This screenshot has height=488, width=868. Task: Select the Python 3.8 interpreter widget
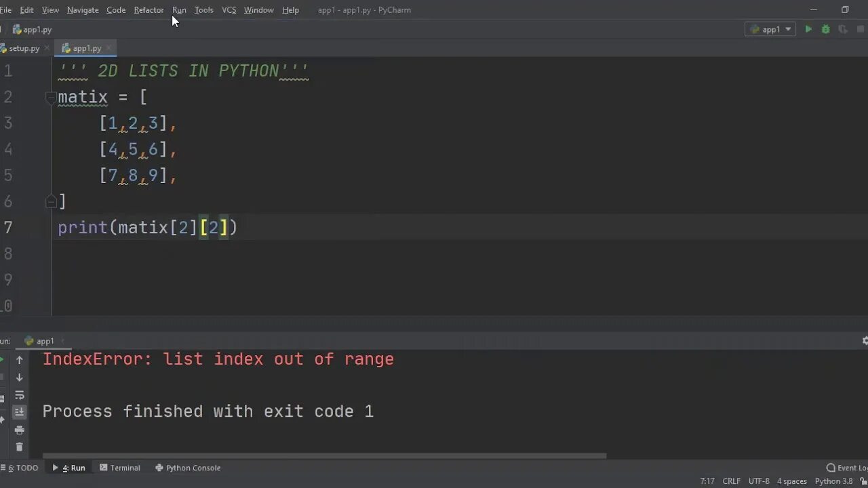pyautogui.click(x=833, y=481)
